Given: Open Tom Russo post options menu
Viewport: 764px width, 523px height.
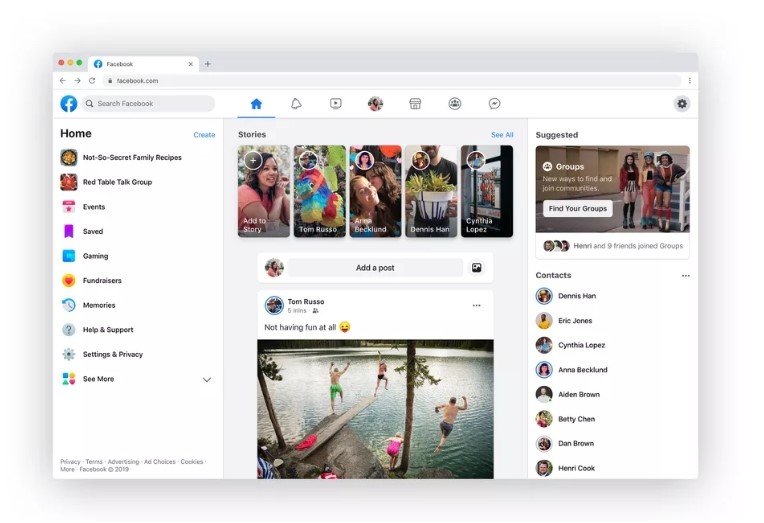Looking at the screenshot, I should click(477, 306).
